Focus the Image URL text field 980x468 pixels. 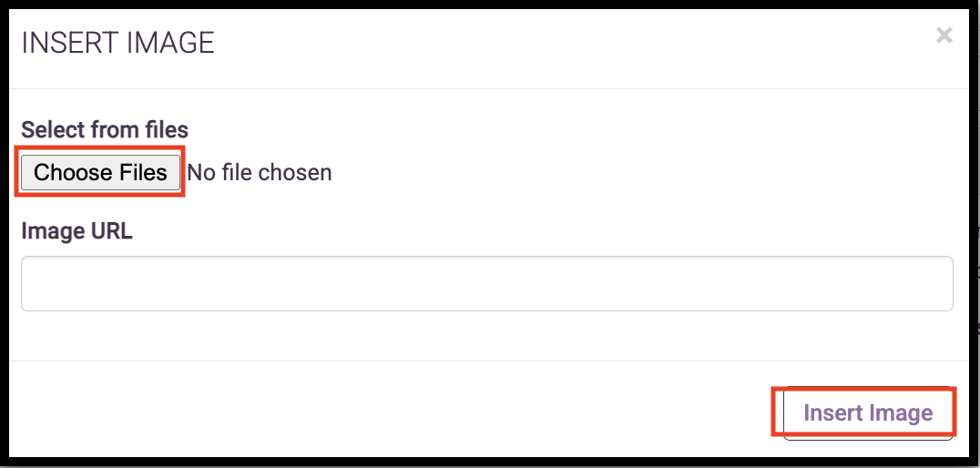point(486,283)
